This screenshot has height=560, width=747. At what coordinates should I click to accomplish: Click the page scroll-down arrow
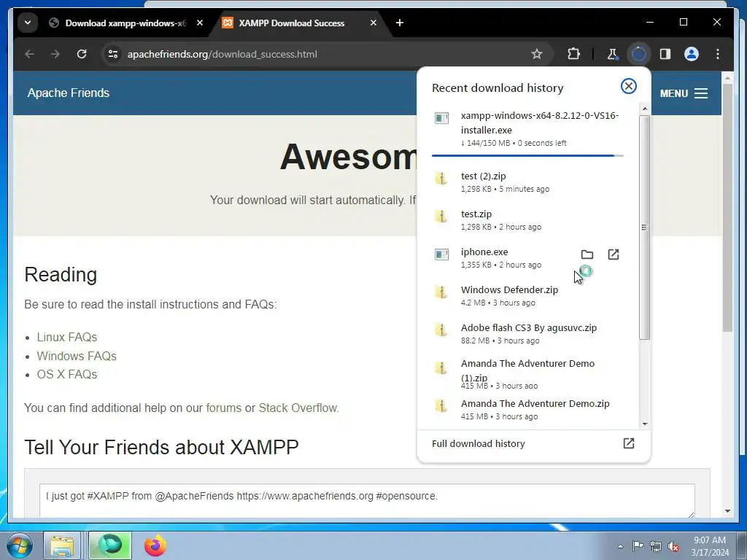(x=727, y=511)
